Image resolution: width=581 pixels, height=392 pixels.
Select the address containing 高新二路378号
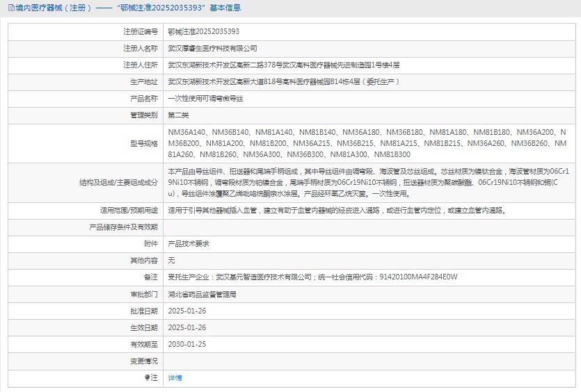click(284, 65)
